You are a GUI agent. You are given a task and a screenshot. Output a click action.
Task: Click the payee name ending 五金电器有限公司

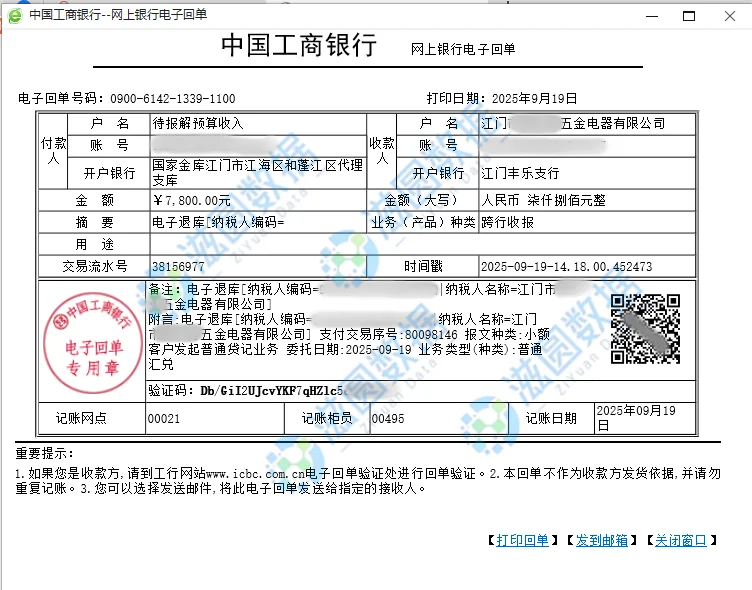(574, 123)
